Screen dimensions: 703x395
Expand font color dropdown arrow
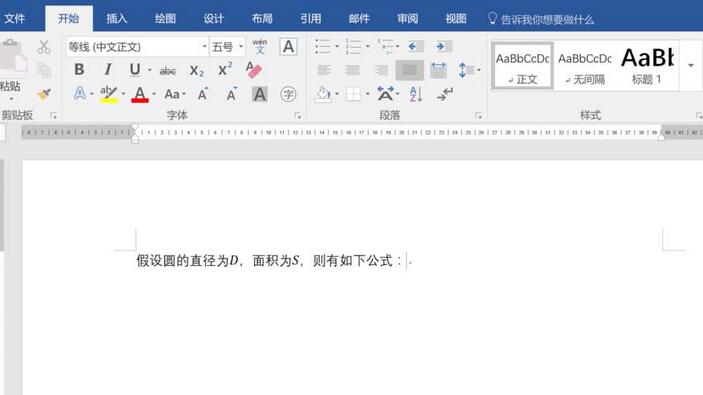[x=154, y=94]
